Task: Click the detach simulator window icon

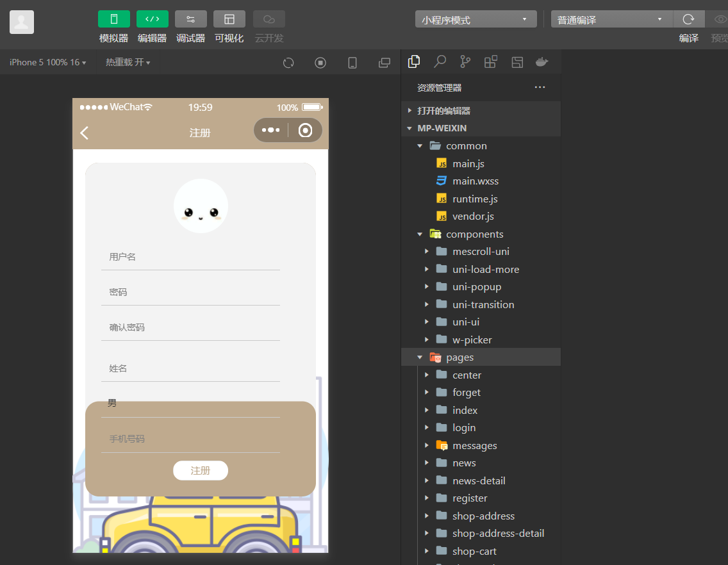Action: (x=385, y=63)
